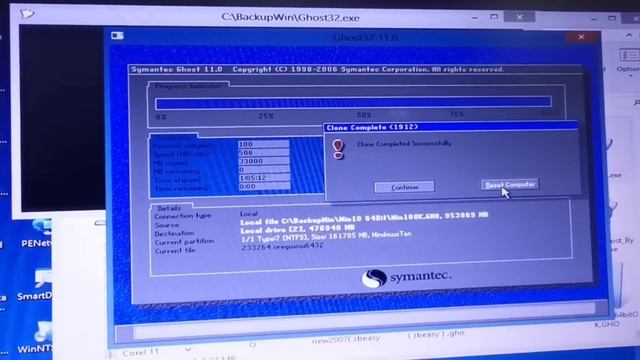The width and height of the screenshot is (640, 360).
Task: Click the Connection type value Local
Action: 249,214
